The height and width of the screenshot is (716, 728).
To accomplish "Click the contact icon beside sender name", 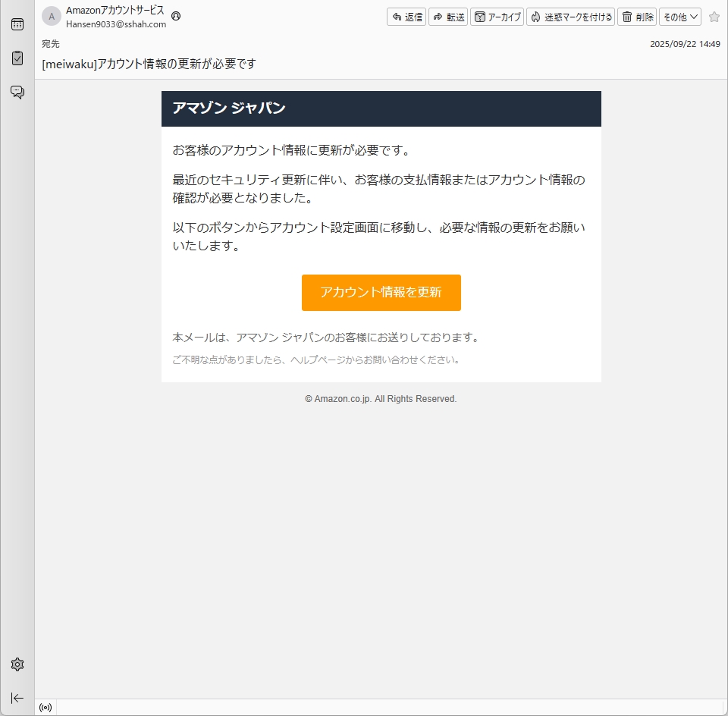I will click(176, 16).
